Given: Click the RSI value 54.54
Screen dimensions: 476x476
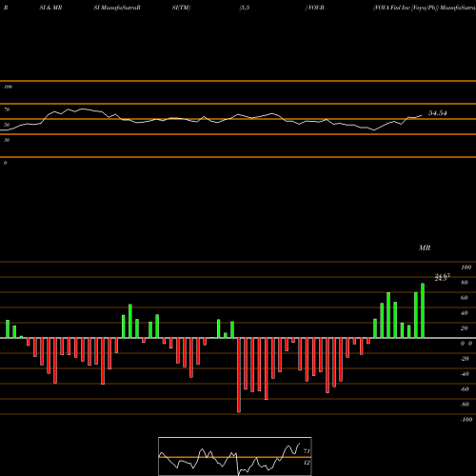Looking at the screenshot, I should (x=438, y=113).
